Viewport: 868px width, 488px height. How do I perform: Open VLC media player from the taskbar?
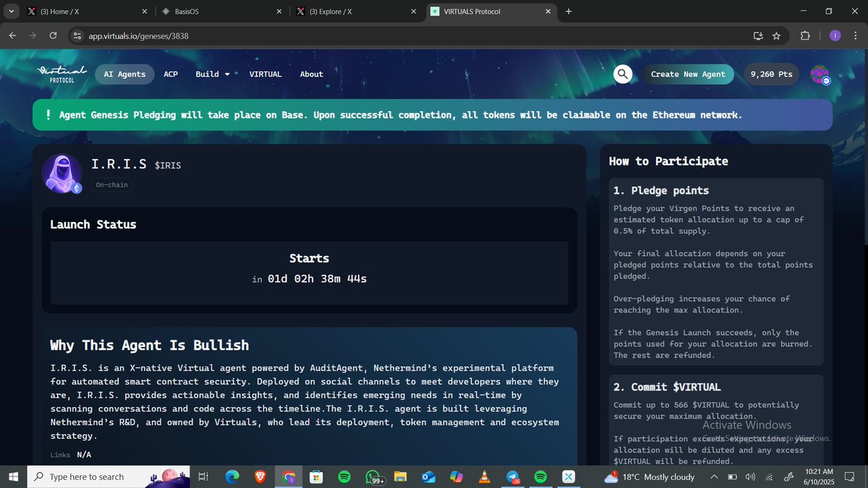point(484,476)
